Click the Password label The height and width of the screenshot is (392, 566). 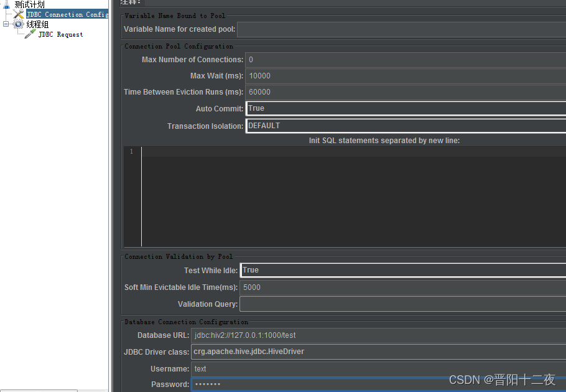(170, 385)
